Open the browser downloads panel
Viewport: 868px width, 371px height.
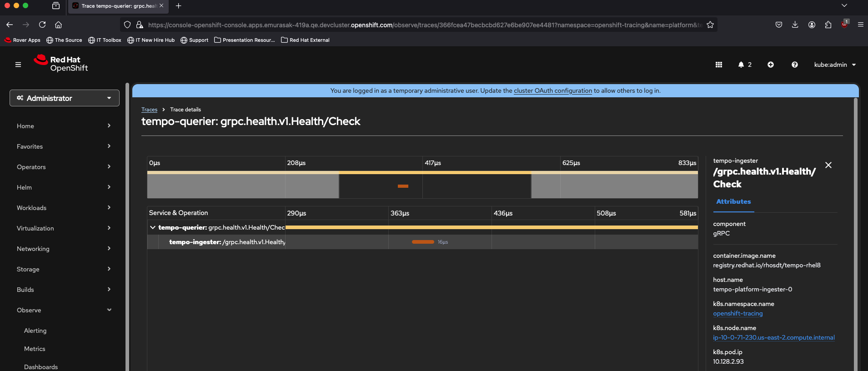pyautogui.click(x=795, y=25)
